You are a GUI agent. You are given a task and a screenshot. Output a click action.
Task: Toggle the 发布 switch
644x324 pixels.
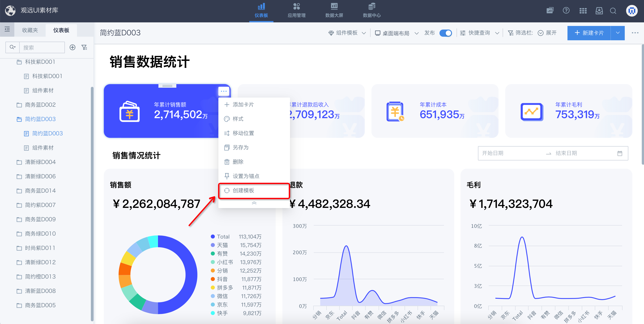(446, 33)
